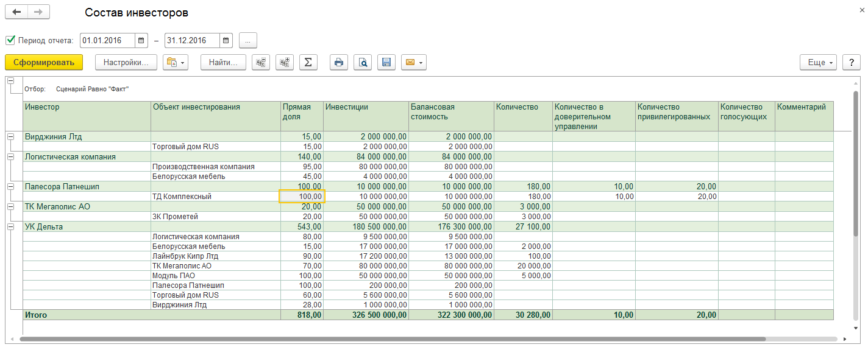Image resolution: width=868 pixels, height=350 pixels.
Task: Click the forward navigation arrow
Action: (38, 12)
